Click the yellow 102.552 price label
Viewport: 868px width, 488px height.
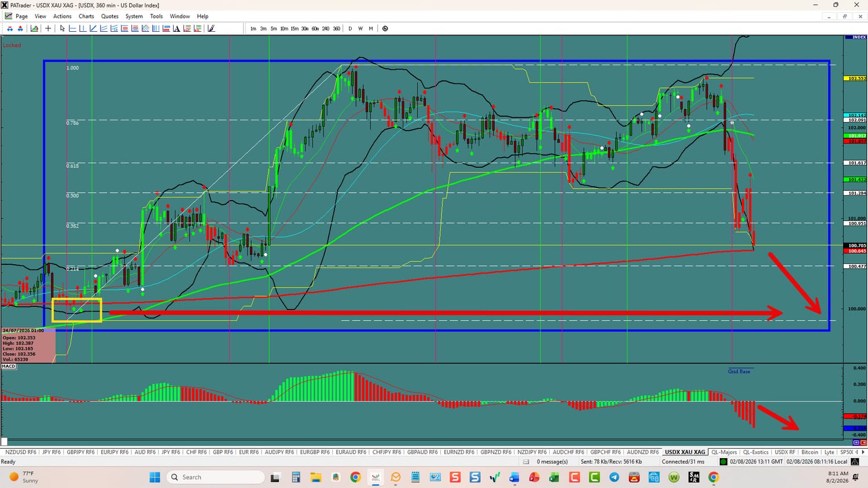[856, 78]
